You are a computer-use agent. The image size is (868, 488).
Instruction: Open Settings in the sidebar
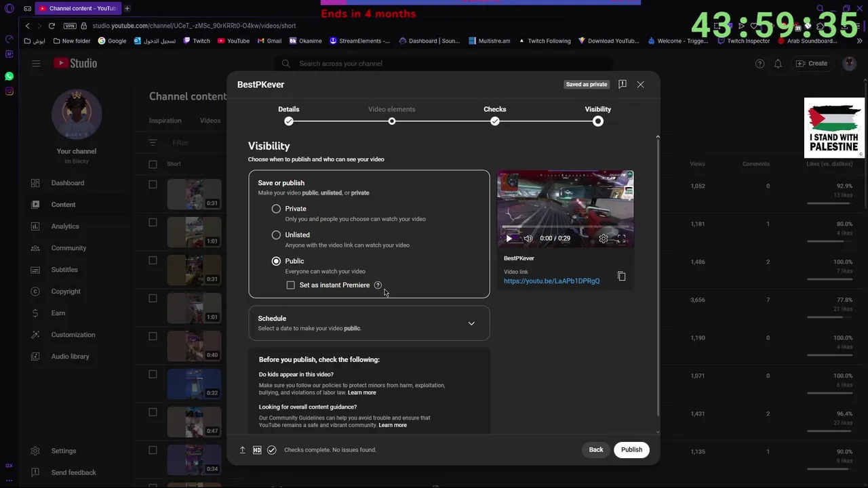(64, 451)
